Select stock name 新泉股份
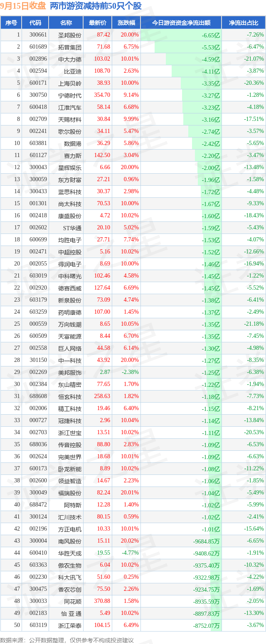This screenshot has width=266, height=644. click(x=70, y=300)
